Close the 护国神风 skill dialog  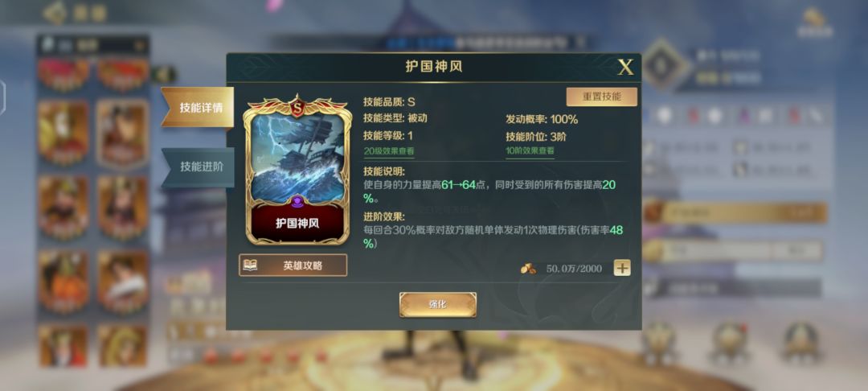(625, 67)
